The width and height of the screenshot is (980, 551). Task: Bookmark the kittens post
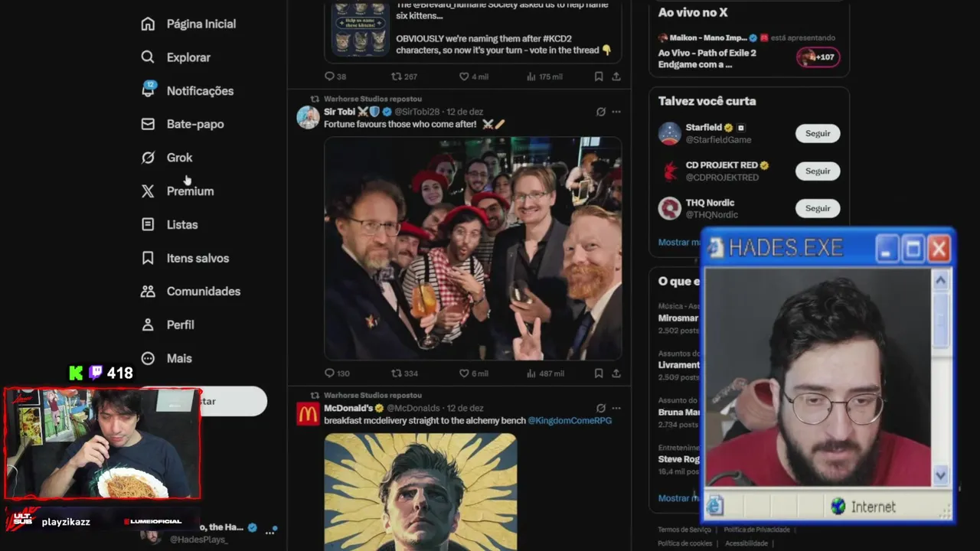pos(599,77)
